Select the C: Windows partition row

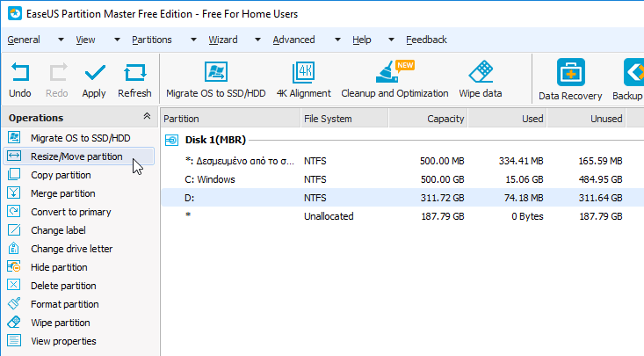pyautogui.click(x=402, y=179)
